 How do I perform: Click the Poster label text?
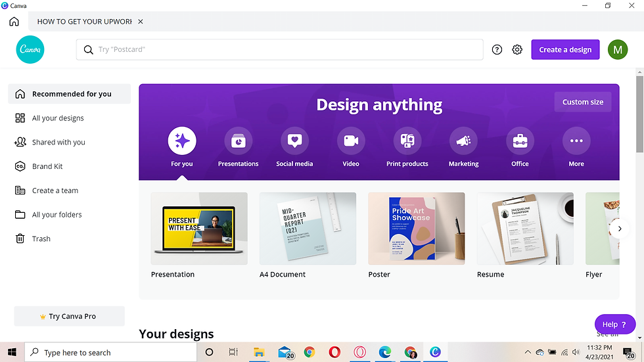point(379,274)
